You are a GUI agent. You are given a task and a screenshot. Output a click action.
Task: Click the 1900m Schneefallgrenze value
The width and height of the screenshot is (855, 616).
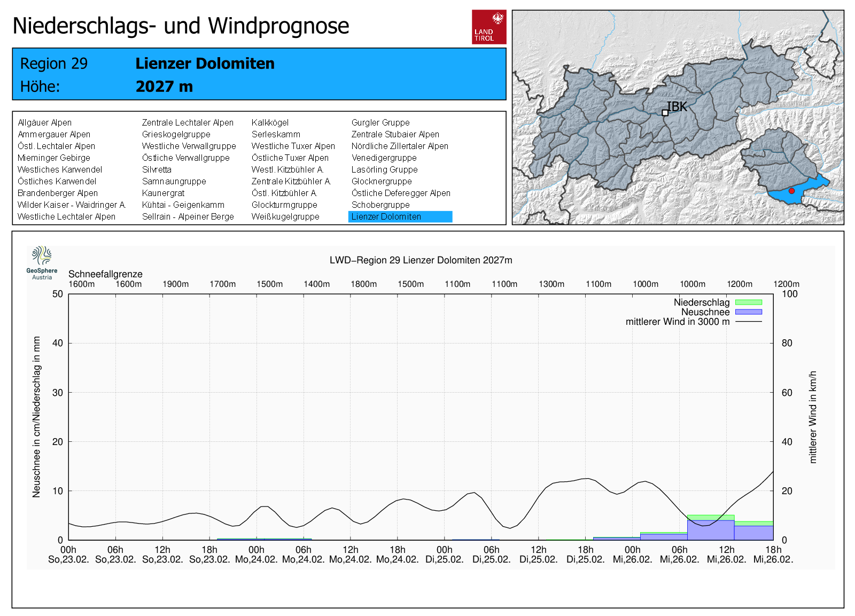point(175,284)
